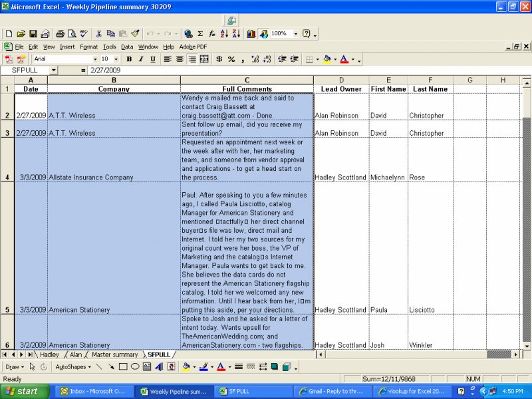
Task: Click the AutoSum sigma icon
Action: tap(200, 34)
